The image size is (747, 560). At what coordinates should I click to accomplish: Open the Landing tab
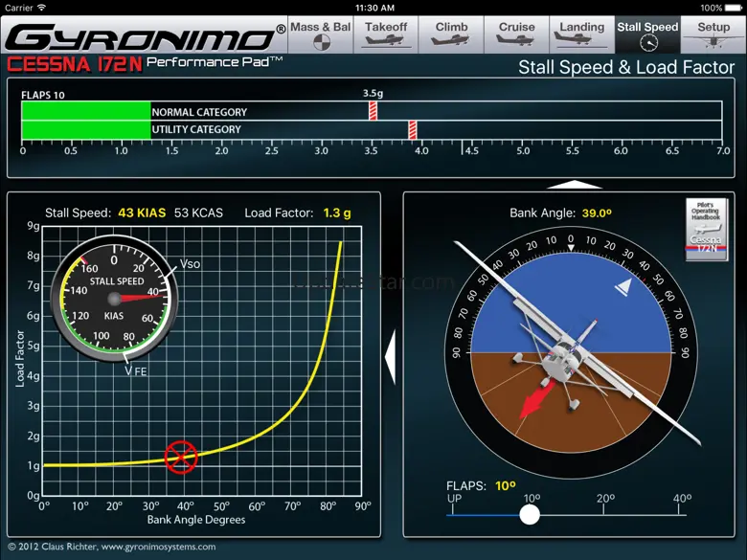[x=581, y=35]
